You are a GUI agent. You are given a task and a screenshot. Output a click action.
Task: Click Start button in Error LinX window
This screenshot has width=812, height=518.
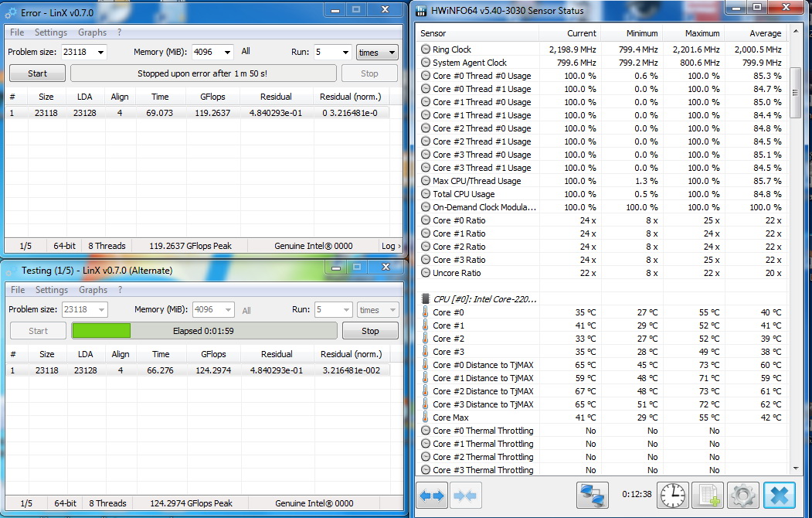[x=37, y=73]
